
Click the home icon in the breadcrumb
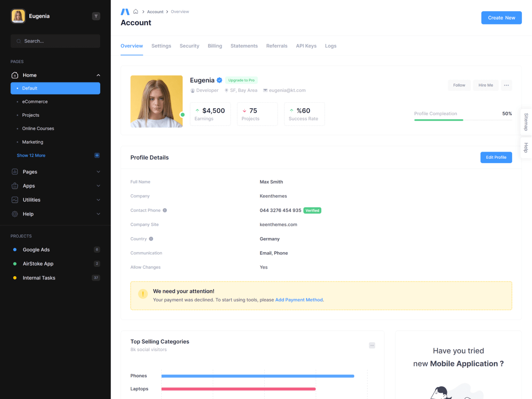pyautogui.click(x=136, y=12)
